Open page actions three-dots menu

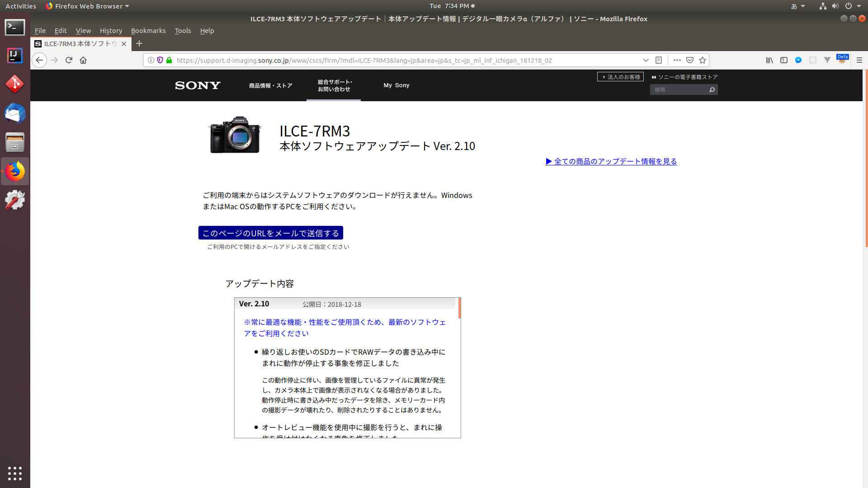point(677,60)
